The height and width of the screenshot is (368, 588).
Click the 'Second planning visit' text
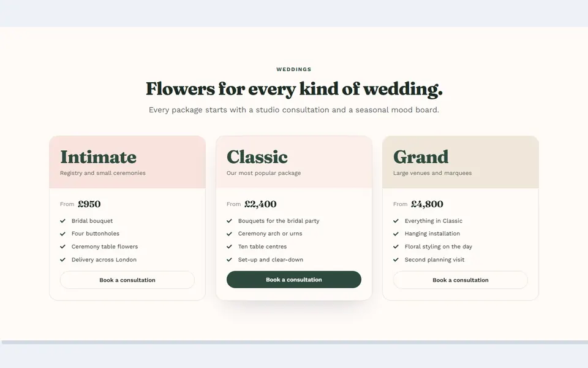pyautogui.click(x=434, y=259)
